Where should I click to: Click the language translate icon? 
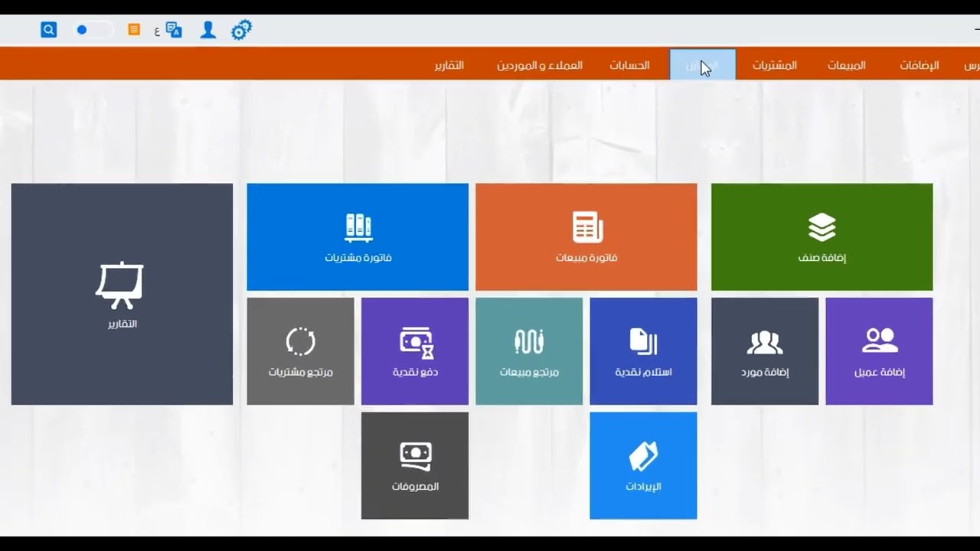point(174,30)
